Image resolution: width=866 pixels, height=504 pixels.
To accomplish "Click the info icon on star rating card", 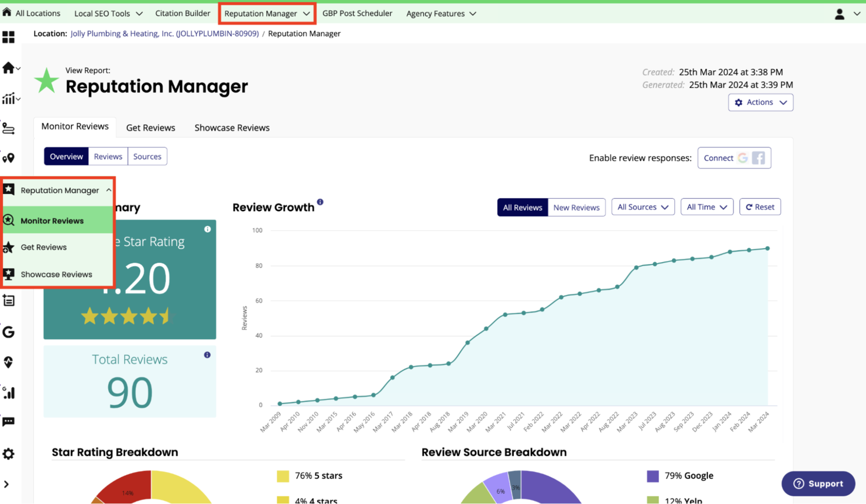I will tap(207, 229).
